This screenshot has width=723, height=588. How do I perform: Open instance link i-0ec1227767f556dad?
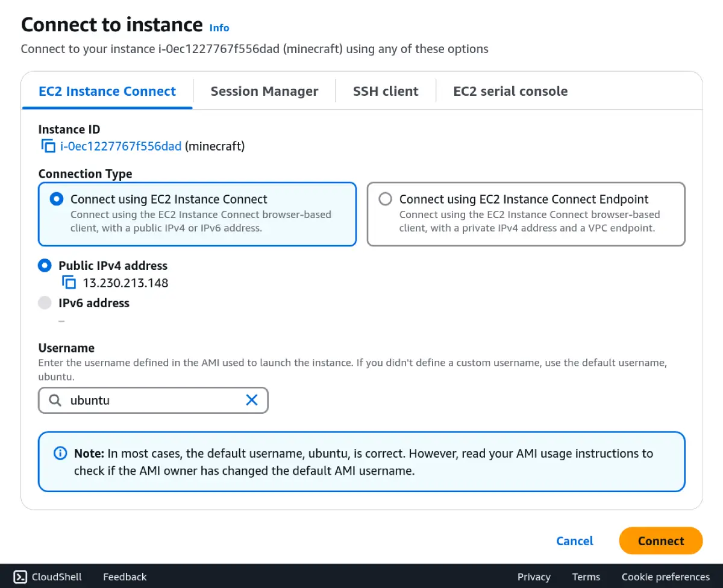pyautogui.click(x=120, y=146)
